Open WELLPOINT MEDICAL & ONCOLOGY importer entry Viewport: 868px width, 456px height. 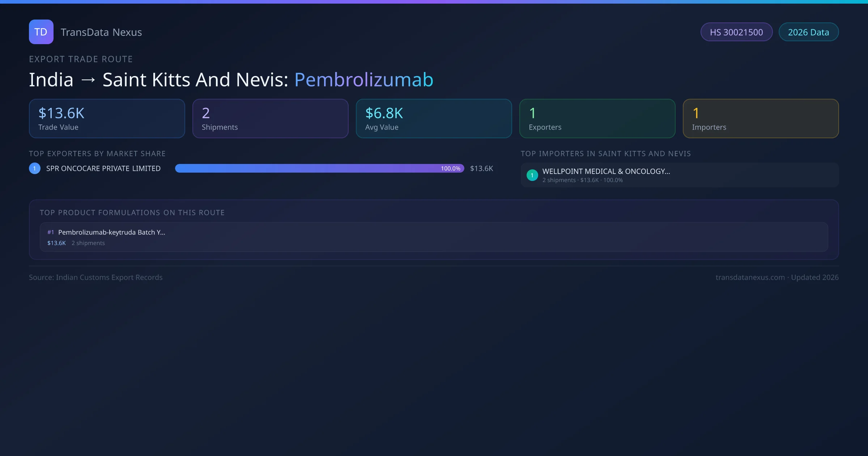coord(606,172)
